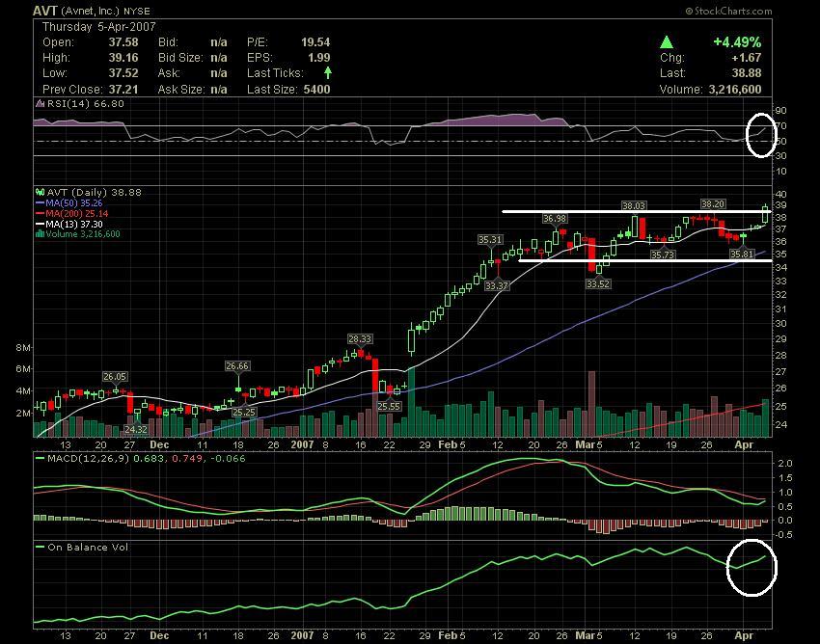
Task: Click the 36.98 price peak annotation
Action: click(x=555, y=218)
